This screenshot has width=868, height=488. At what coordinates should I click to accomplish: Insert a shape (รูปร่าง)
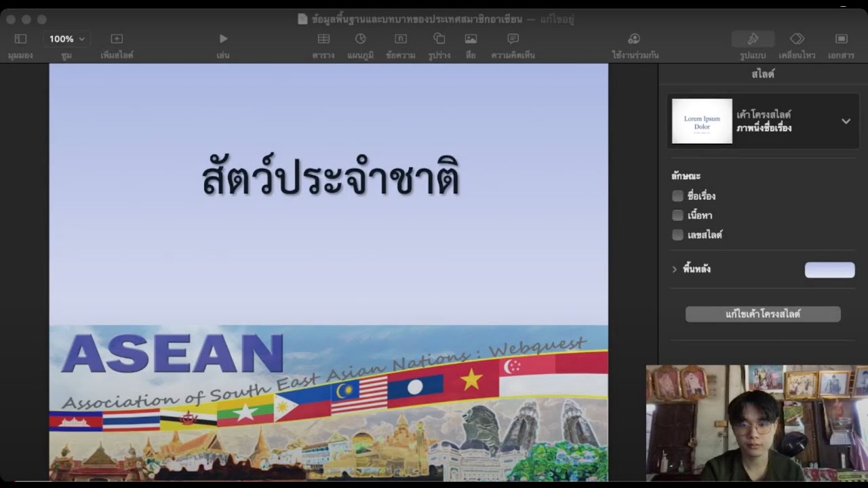point(439,39)
